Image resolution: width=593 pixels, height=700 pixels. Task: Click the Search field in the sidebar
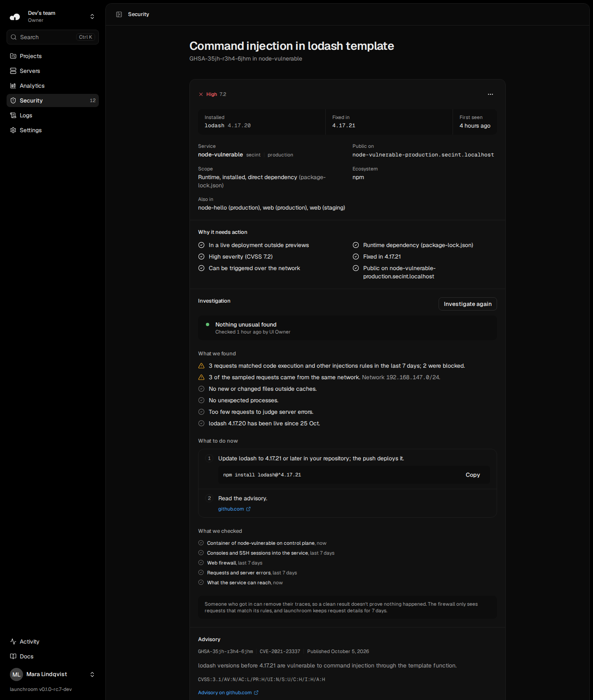53,37
